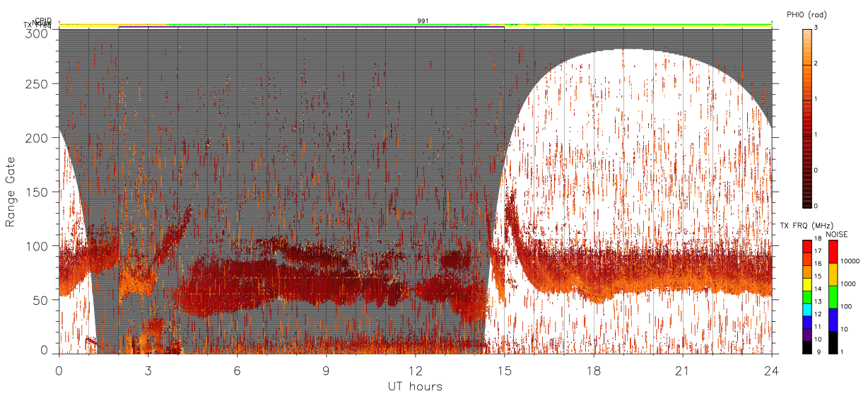
Task: Click the '15' tick on the UT hours axis
Action: [505, 371]
